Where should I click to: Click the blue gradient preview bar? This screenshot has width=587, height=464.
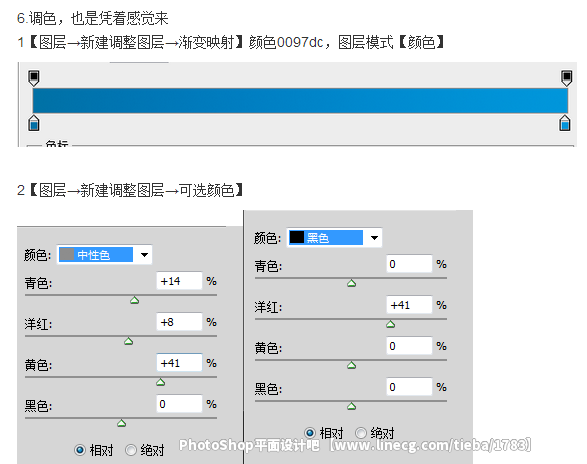[x=300, y=101]
